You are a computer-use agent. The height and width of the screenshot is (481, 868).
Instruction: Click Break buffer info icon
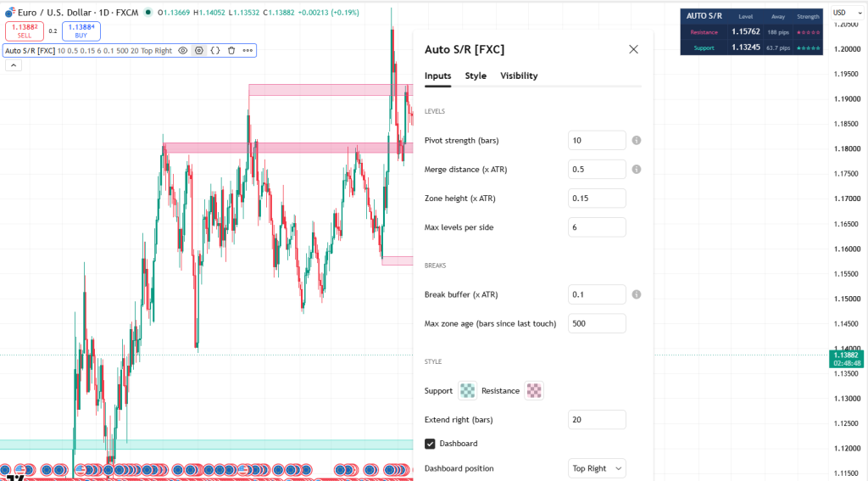pos(637,294)
